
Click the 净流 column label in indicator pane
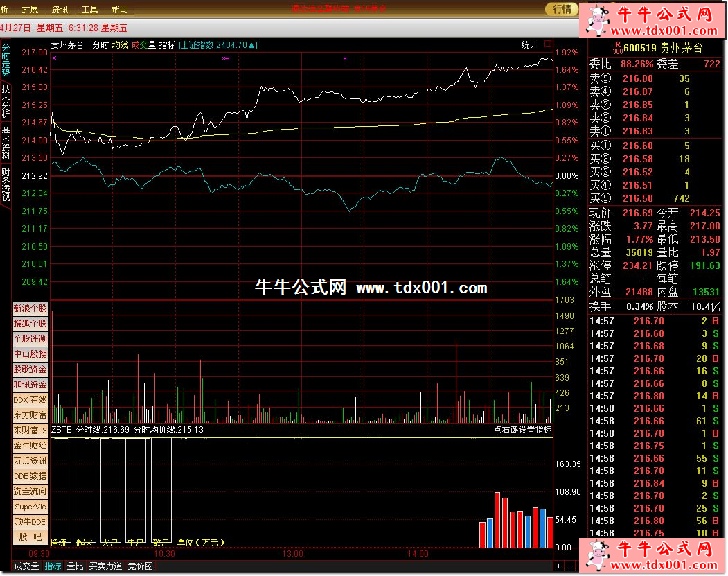[59, 542]
